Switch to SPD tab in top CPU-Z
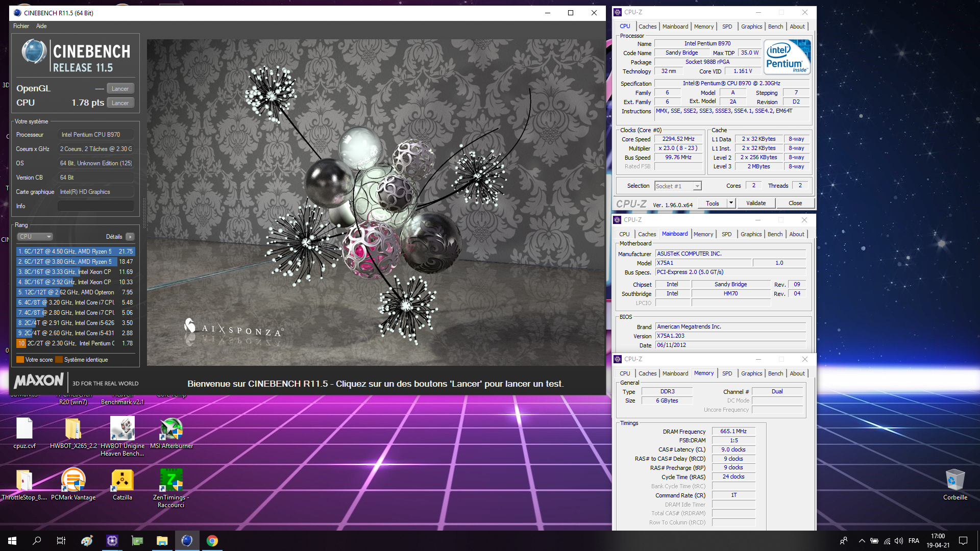This screenshot has height=551, width=980. point(727,27)
